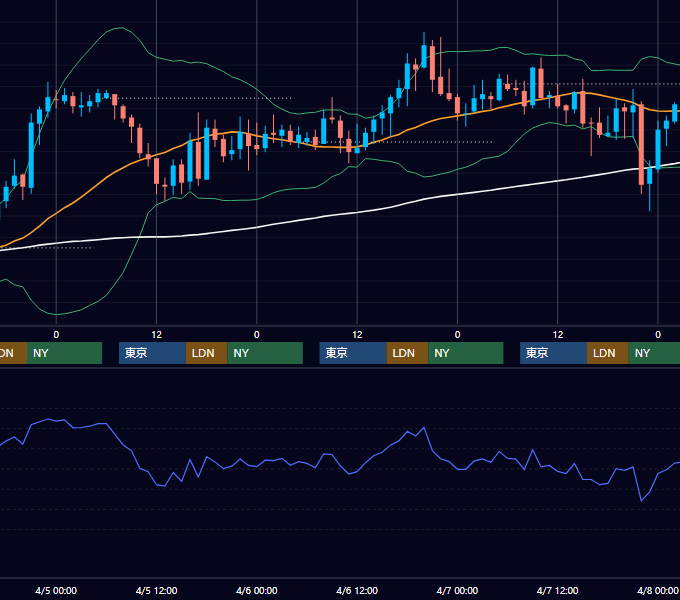680x600 pixels.
Task: Click the 4/8 00:00 date label
Action: coord(658,590)
